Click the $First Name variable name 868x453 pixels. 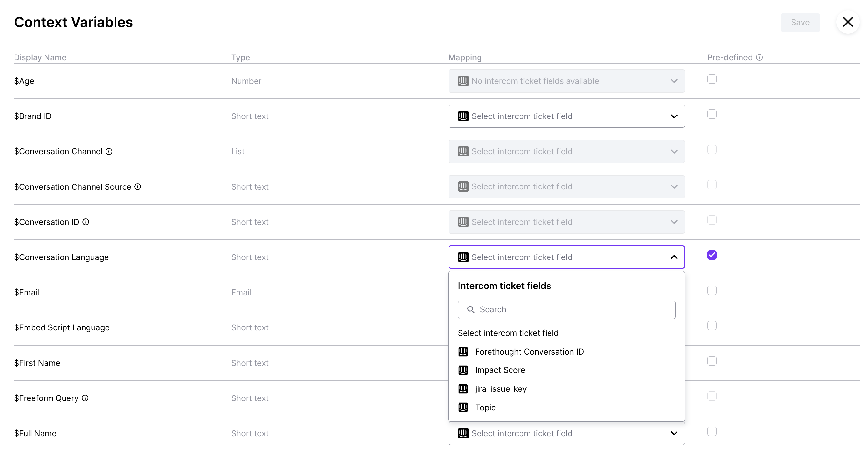pos(37,363)
